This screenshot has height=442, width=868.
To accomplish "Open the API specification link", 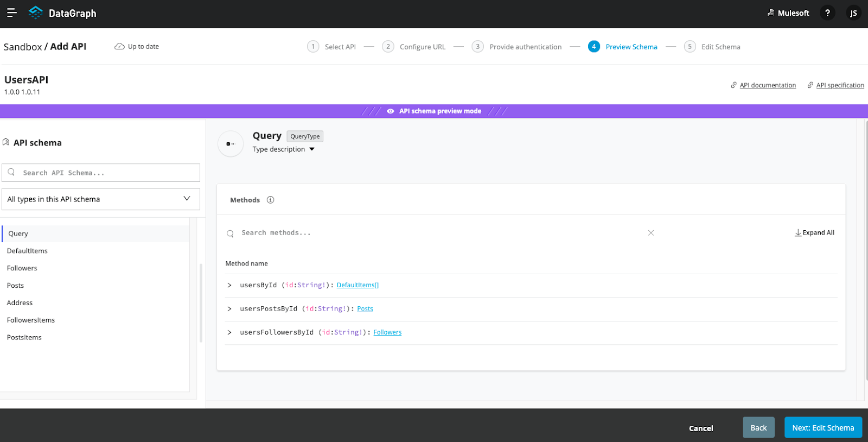I will pos(840,85).
